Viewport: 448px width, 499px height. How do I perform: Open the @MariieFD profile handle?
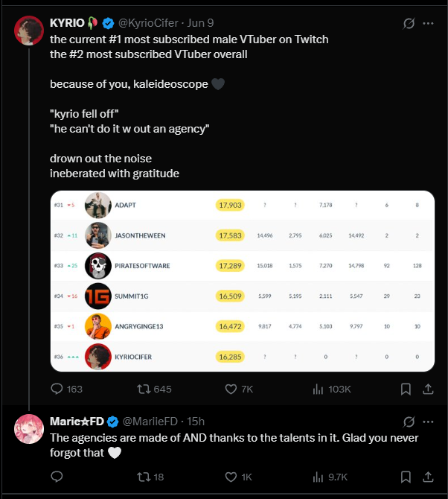click(153, 422)
